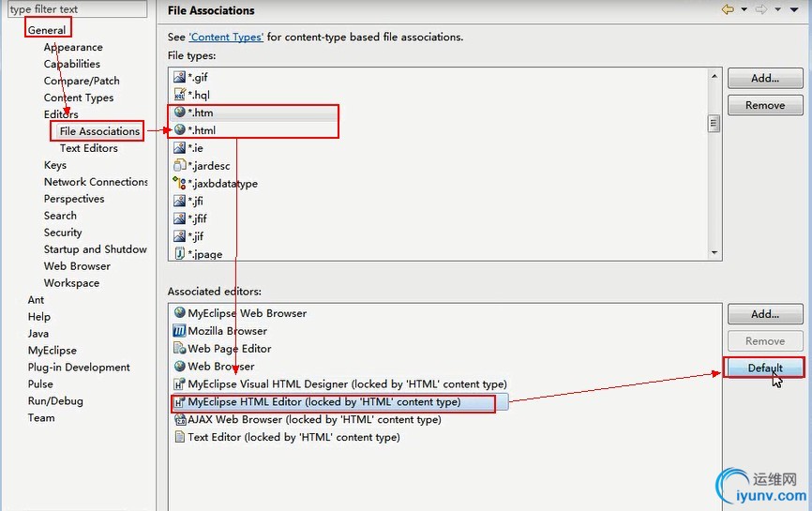Select the '*.jardesc' file type row
The image size is (812, 511).
[202, 166]
